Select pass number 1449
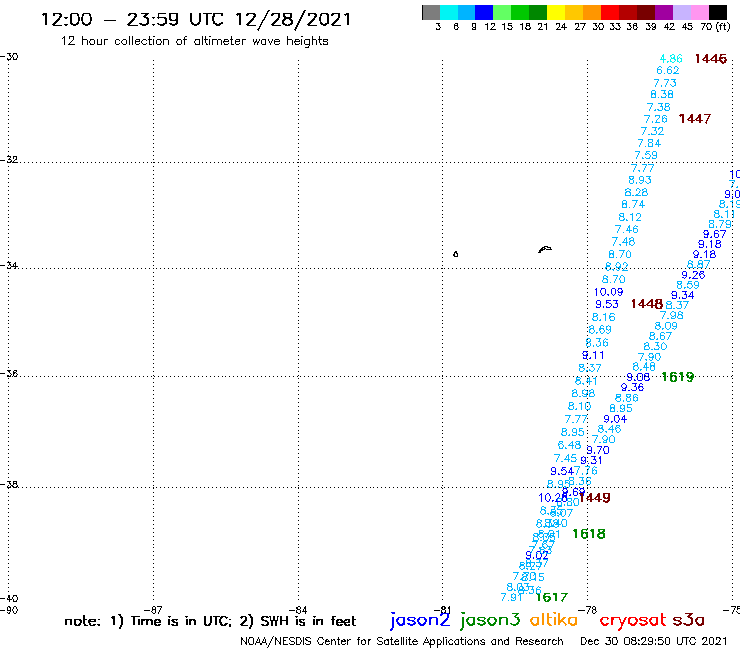This screenshot has width=740, height=650. [595, 498]
